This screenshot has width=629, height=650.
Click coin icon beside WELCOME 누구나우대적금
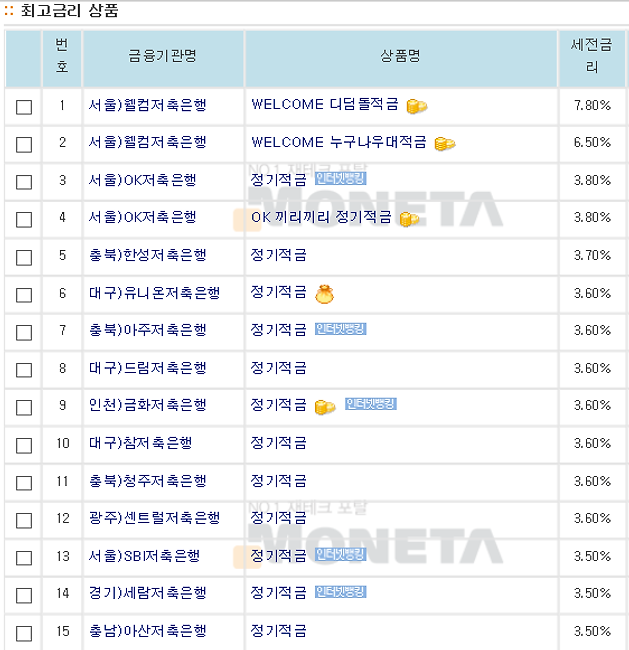(445, 144)
